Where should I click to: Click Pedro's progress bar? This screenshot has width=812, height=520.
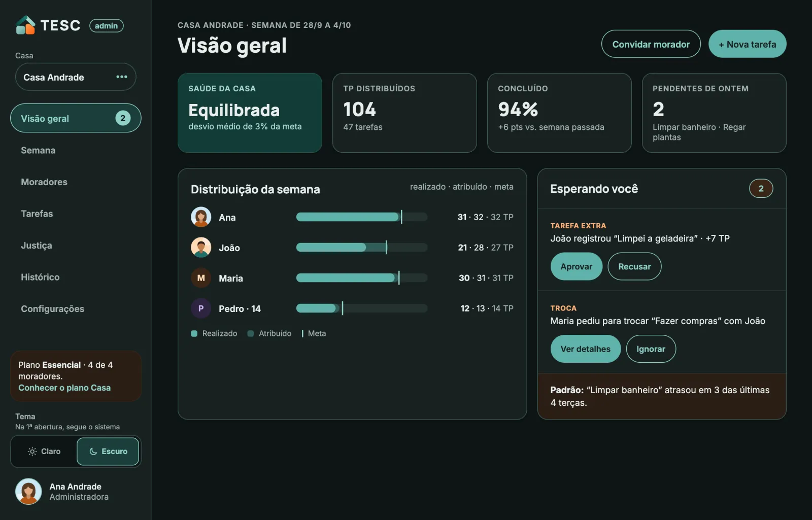[362, 308]
